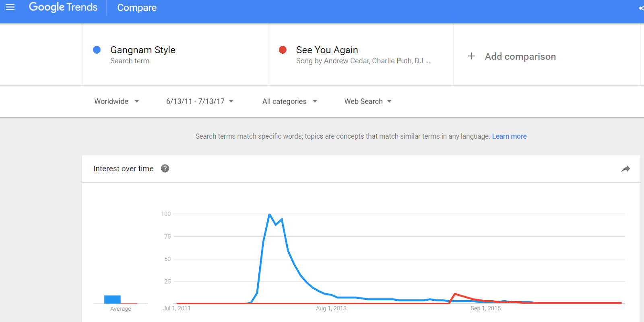
Task: Click the blue Average bar
Action: pos(112,299)
